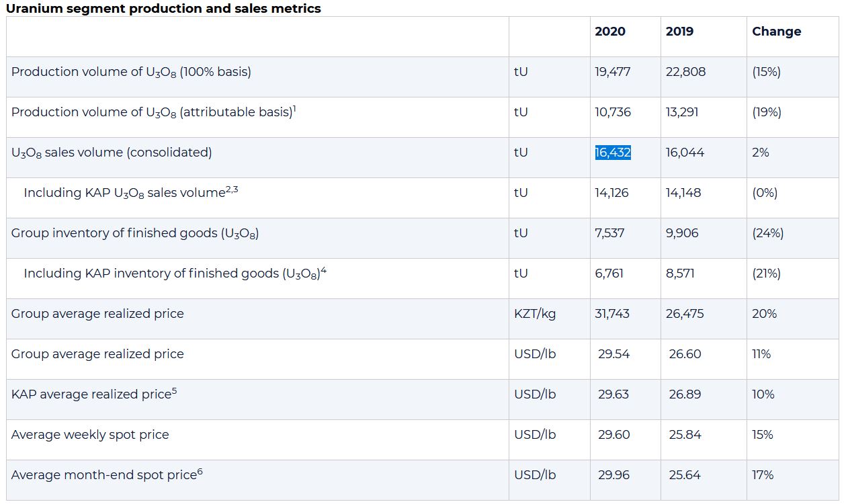The width and height of the screenshot is (846, 504).
Task: Click the (19%) attributable production change
Action: 767,112
